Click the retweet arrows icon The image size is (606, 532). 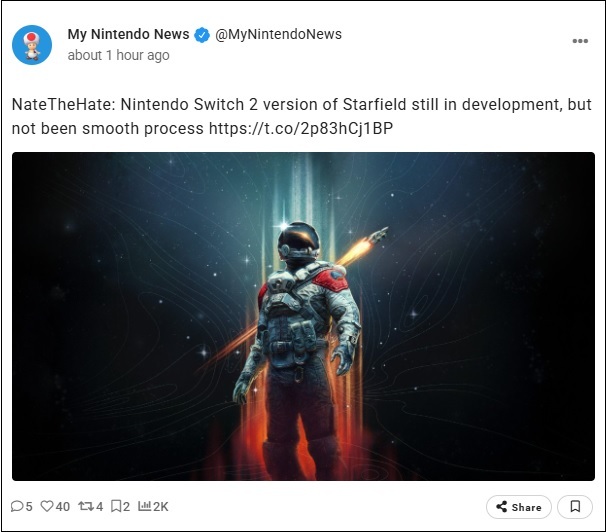(86, 507)
